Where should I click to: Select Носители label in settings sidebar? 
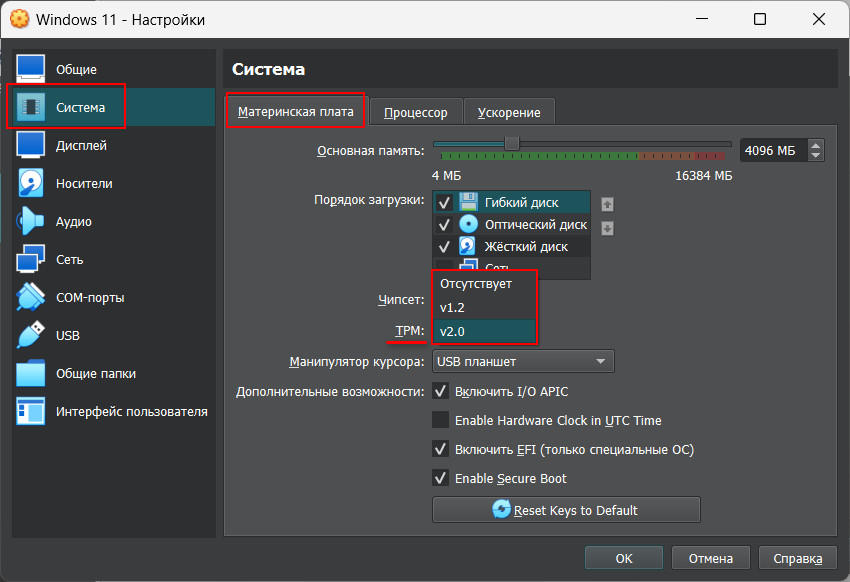[x=85, y=183]
